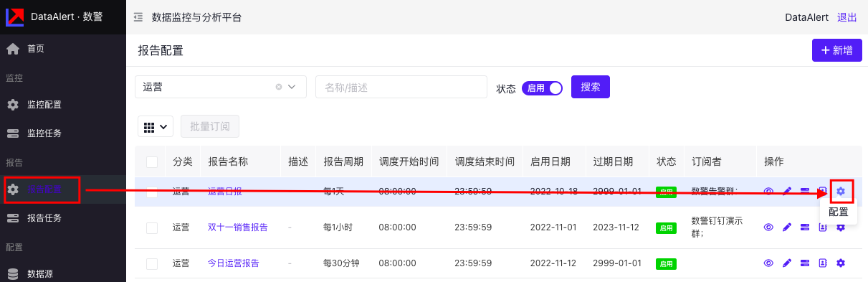Toggle the 状态 启用 switch
Screen dimensions: 868x282
click(542, 88)
